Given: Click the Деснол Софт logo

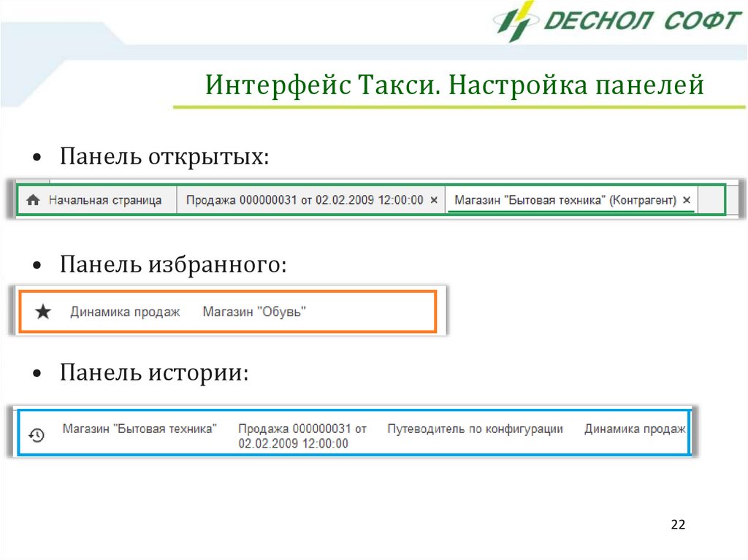Looking at the screenshot, I should [618, 21].
